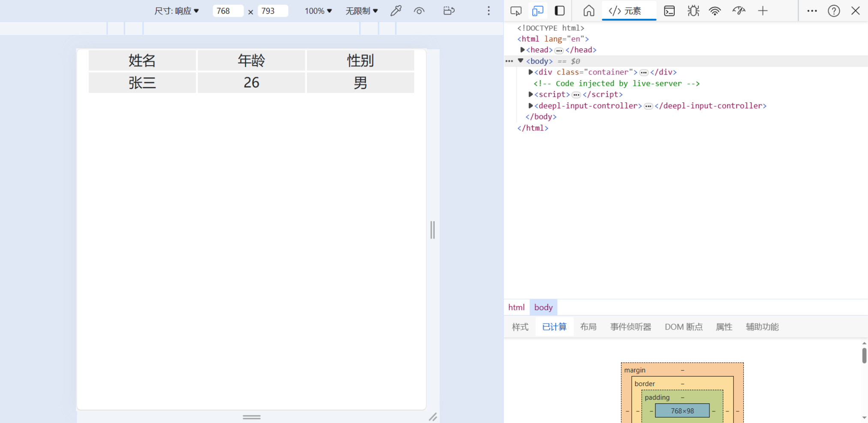Viewport: 868px width, 423px height.
Task: Switch to the 事件侦听器 tab
Action: 631,327
